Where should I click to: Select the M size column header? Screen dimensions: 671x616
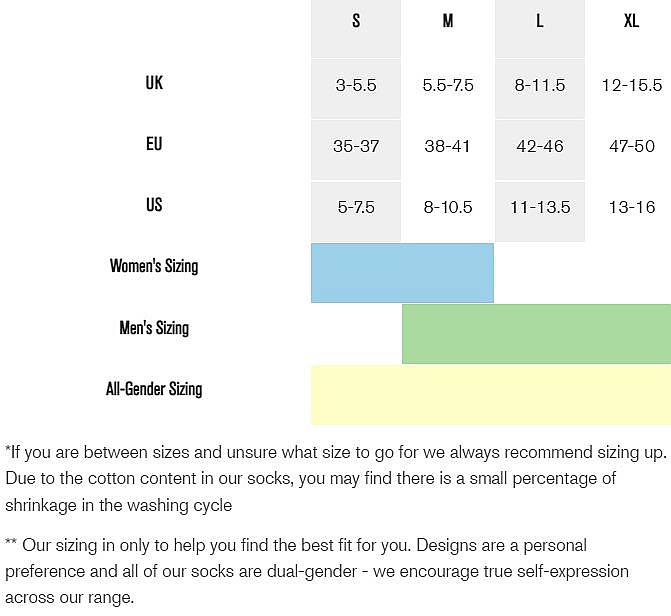(448, 21)
